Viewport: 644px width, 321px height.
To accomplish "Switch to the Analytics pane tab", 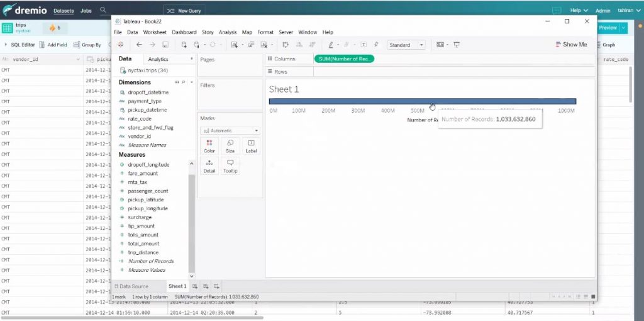I will pyautogui.click(x=158, y=59).
